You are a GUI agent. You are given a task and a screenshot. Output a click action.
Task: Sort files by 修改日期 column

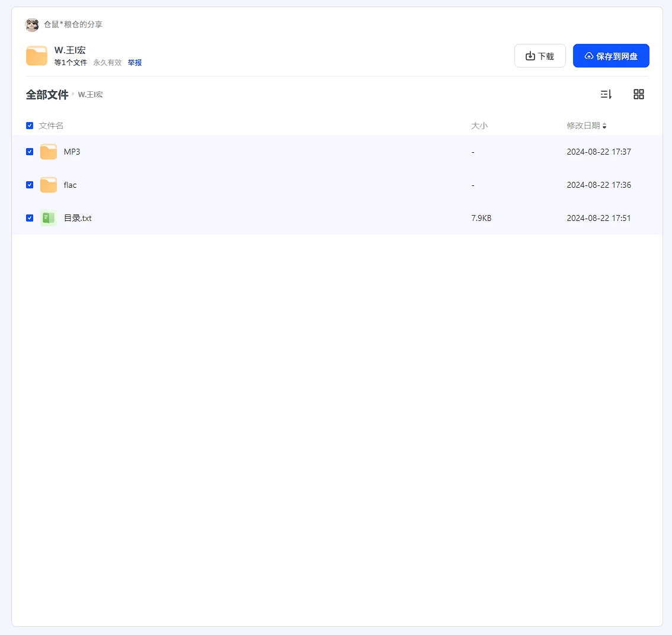[x=583, y=126]
